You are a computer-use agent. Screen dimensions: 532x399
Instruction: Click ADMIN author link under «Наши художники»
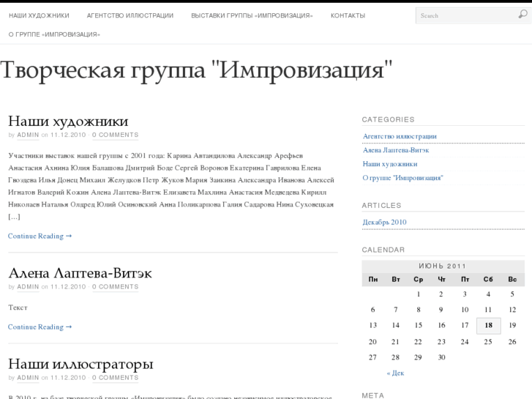point(28,135)
